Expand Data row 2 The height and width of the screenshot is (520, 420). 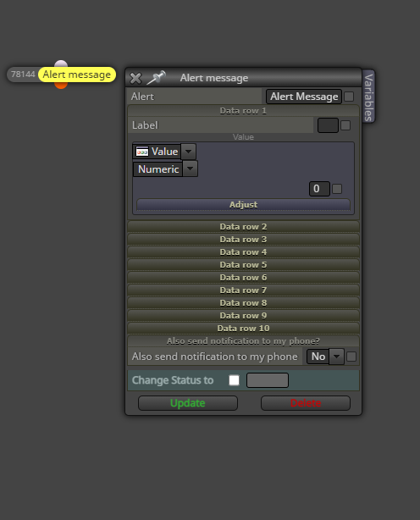(x=243, y=226)
